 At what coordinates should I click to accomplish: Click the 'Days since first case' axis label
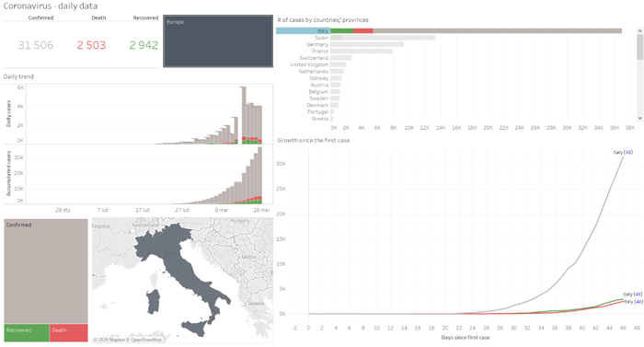tap(466, 338)
